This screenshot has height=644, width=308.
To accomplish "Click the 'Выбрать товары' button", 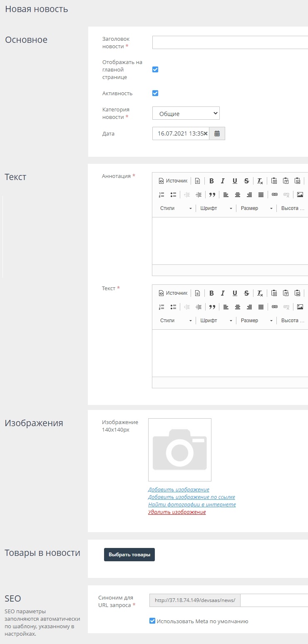I will [x=129, y=555].
